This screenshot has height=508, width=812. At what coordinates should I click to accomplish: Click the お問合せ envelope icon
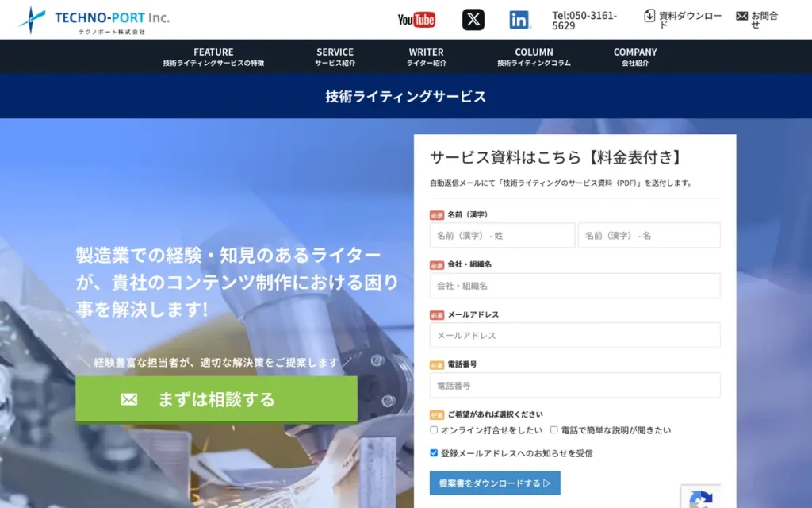coord(741,16)
